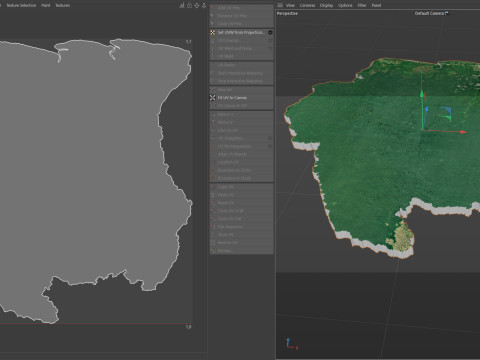Click the Default Camera label
This screenshot has height=360, width=480.
tap(429, 13)
